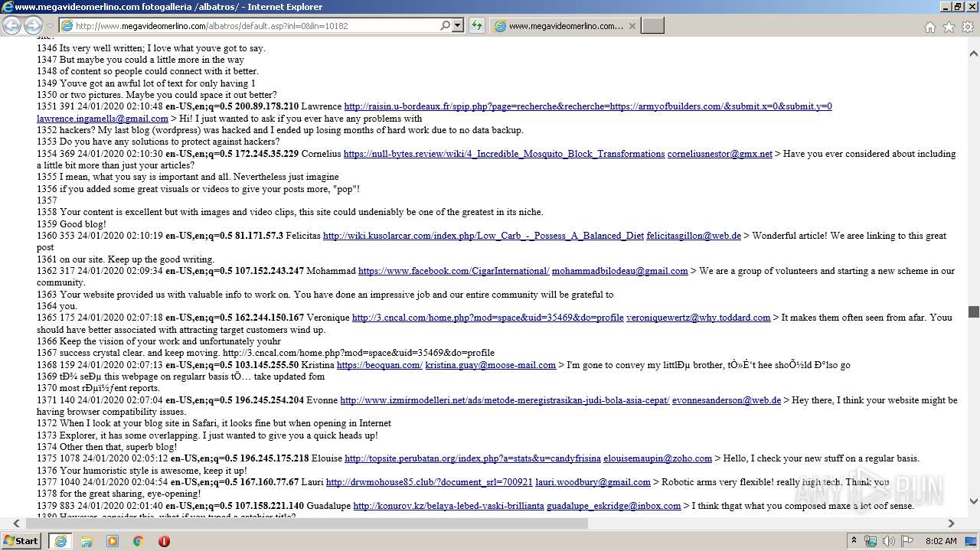The image size is (980, 551).
Task: Click kristina.guay@moose-mail.com email link
Action: [x=490, y=365]
